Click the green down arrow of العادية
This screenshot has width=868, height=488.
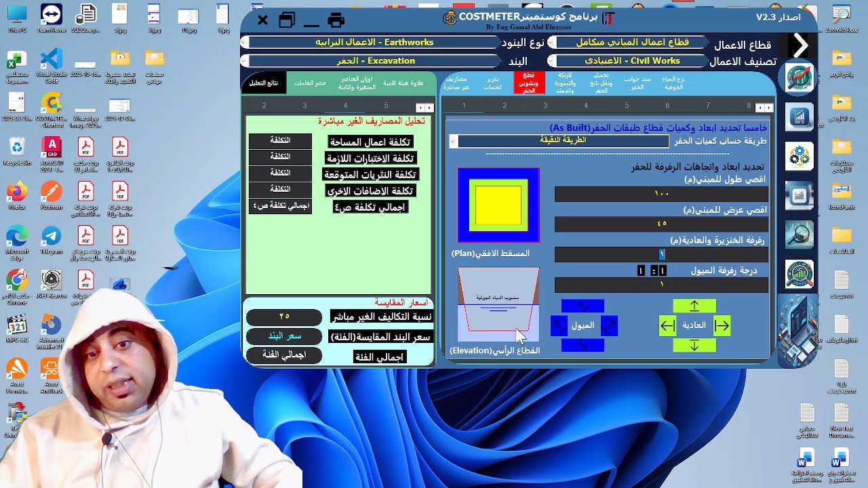pyautogui.click(x=694, y=346)
